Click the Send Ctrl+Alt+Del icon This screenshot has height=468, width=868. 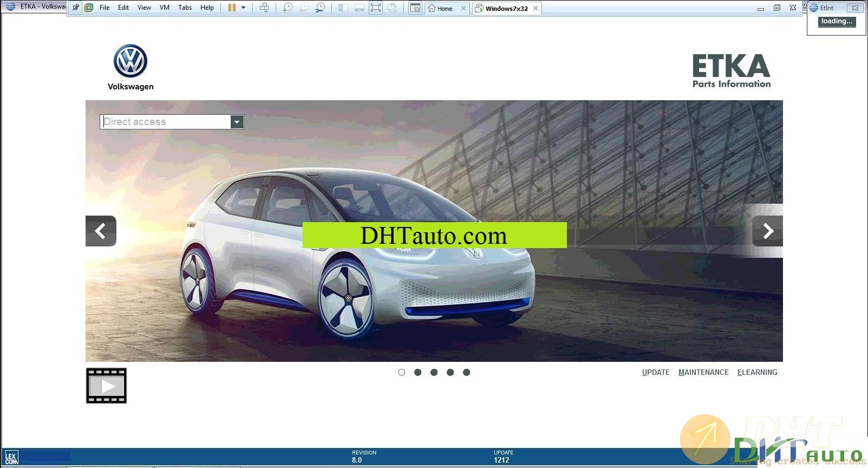264,8
